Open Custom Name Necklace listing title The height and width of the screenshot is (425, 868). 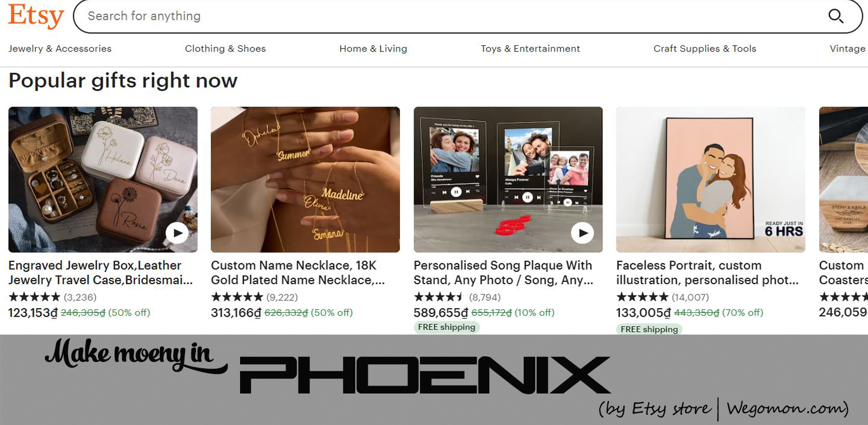(297, 273)
